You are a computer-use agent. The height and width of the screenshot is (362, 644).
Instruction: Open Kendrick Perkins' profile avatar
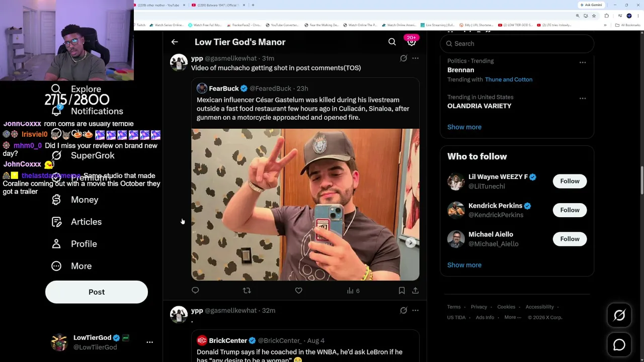pyautogui.click(x=456, y=210)
